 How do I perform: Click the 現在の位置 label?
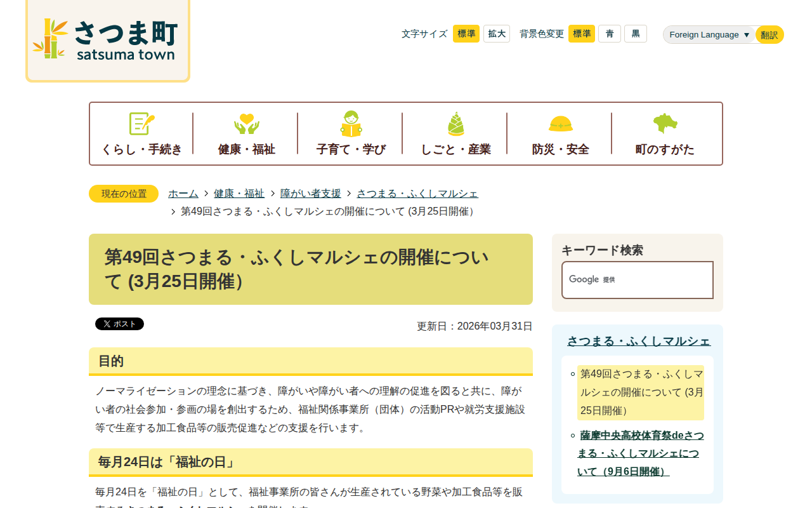124,194
